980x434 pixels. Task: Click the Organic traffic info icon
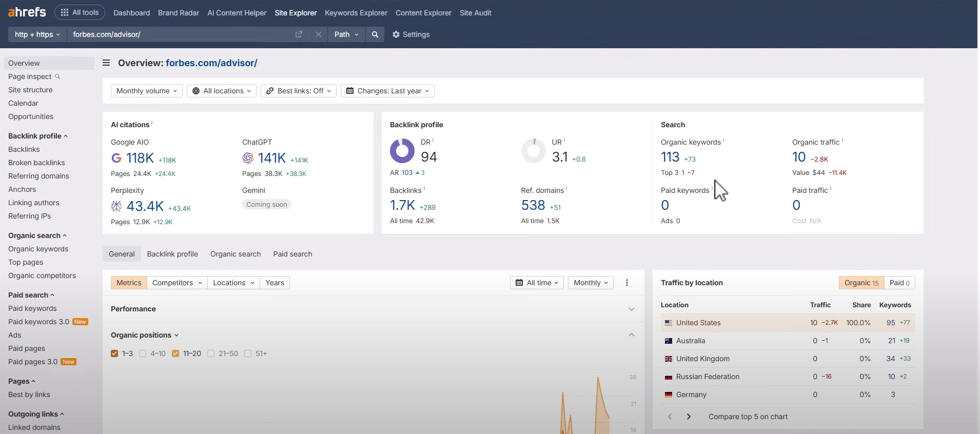click(842, 140)
